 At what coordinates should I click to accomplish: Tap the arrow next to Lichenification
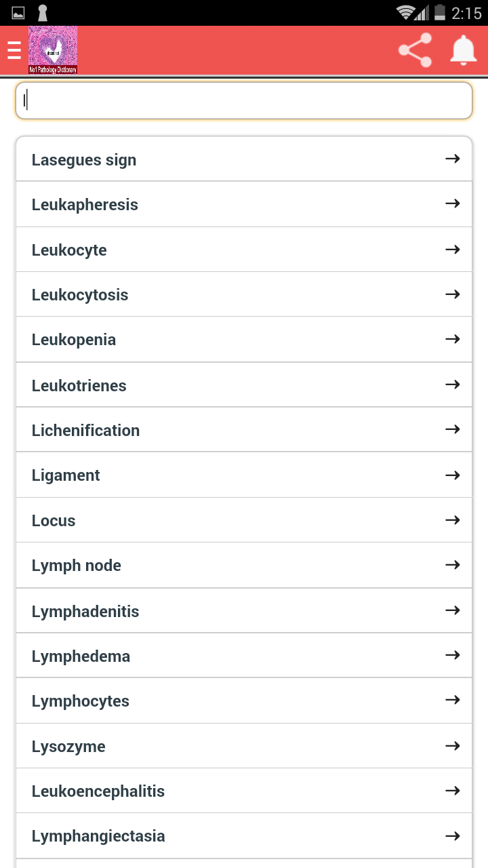point(451,429)
